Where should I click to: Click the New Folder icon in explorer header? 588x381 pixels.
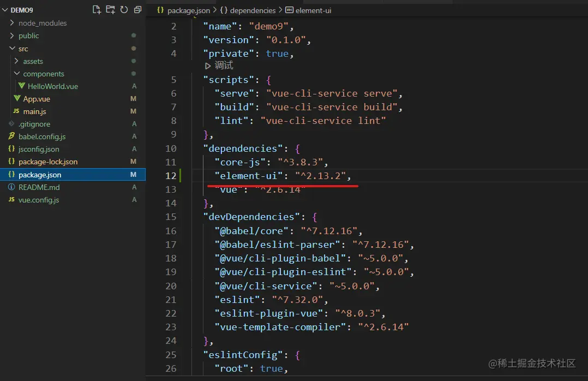click(x=110, y=10)
